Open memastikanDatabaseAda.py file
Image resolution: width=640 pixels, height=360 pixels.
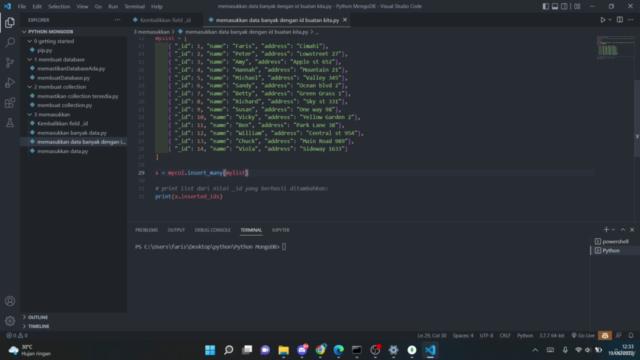pos(73,69)
